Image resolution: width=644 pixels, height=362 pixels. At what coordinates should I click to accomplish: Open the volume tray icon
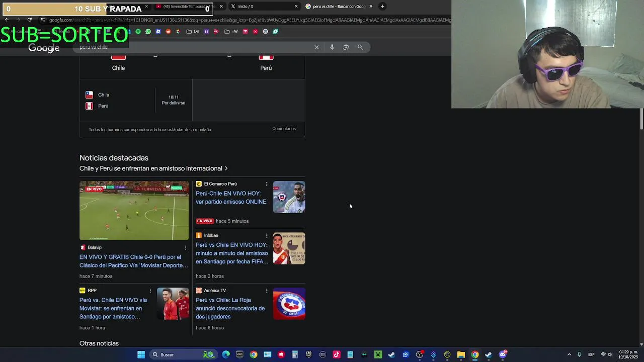[610, 354]
